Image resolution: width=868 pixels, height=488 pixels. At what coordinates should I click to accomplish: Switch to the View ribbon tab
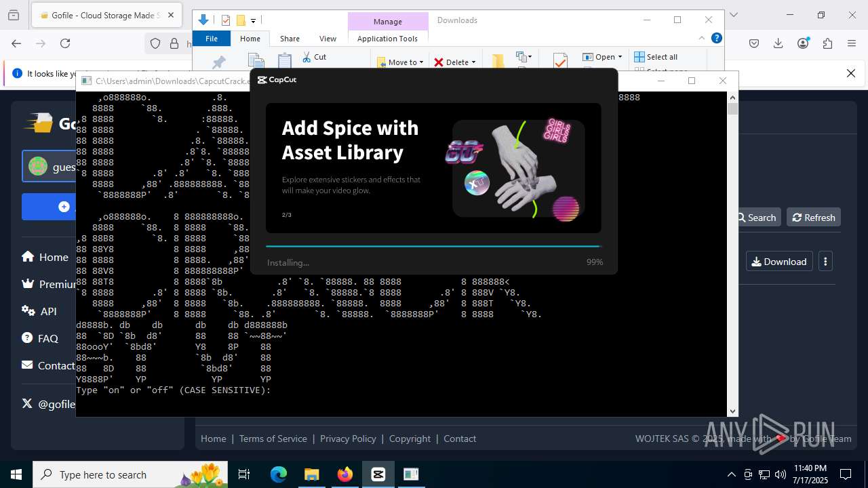pyautogui.click(x=328, y=39)
